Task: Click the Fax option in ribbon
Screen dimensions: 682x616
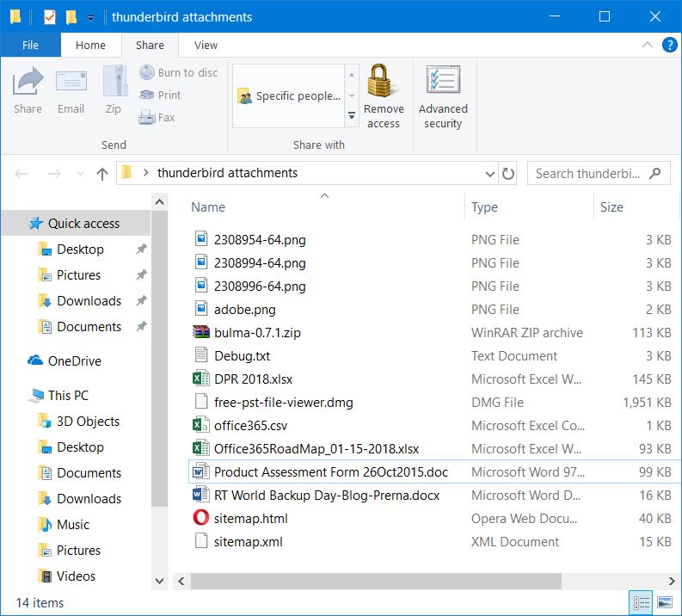Action: click(157, 118)
